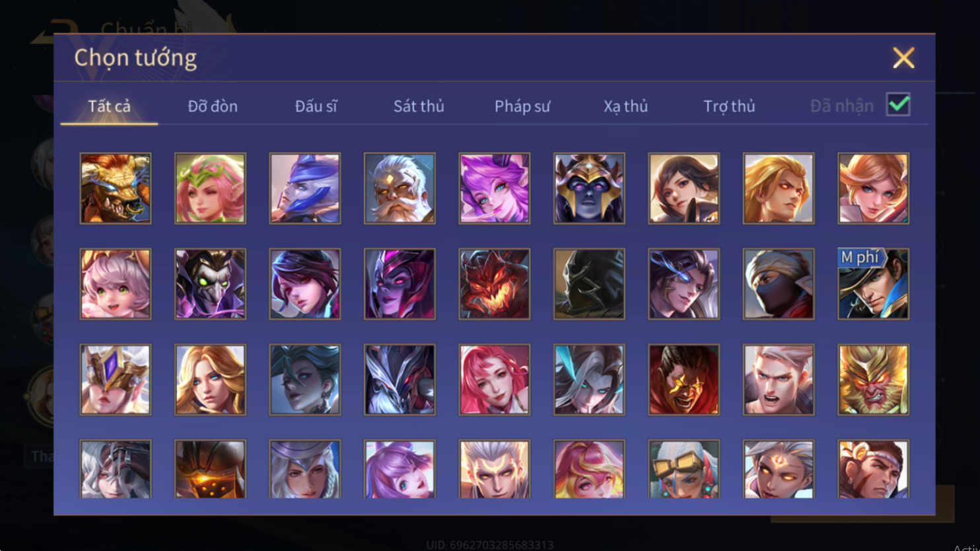Image resolution: width=980 pixels, height=551 pixels.
Task: Choose the white-bearded old man hero
Action: (400, 188)
